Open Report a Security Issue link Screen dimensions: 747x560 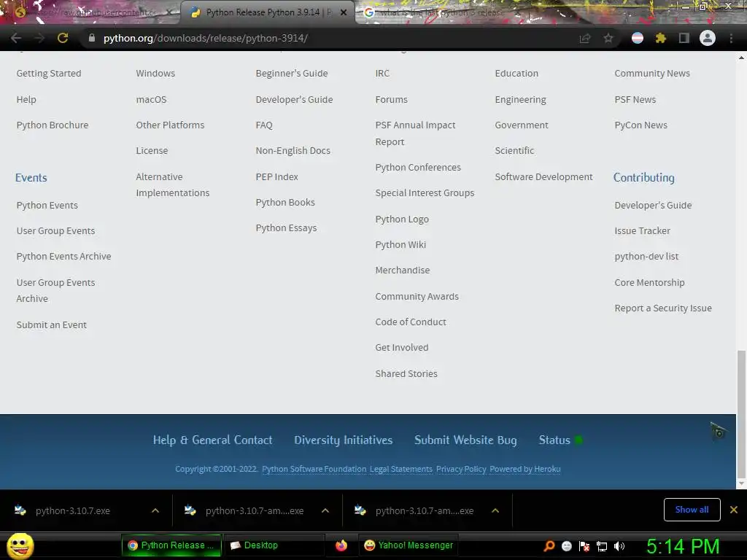pyautogui.click(x=662, y=308)
